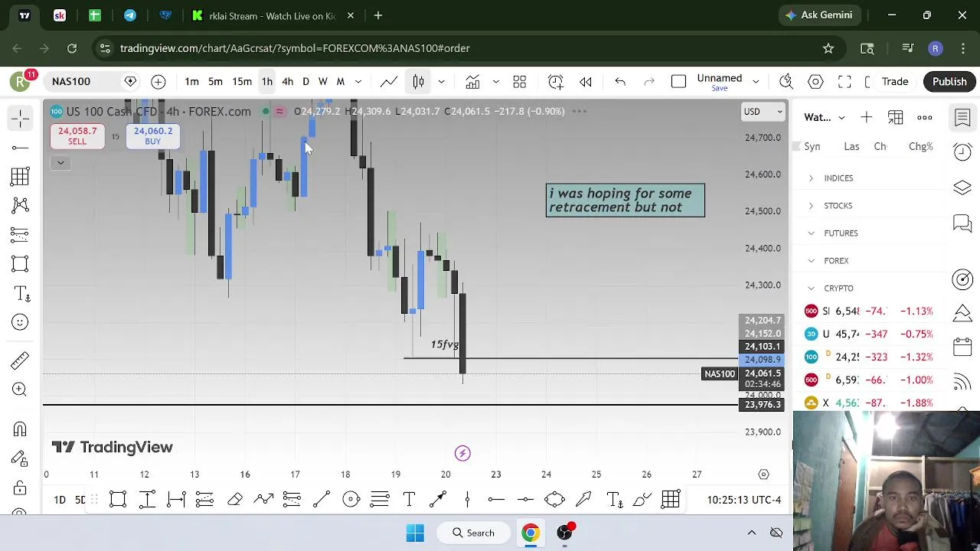Switch to 15m timeframe
Image resolution: width=980 pixels, height=551 pixels.
point(242,81)
